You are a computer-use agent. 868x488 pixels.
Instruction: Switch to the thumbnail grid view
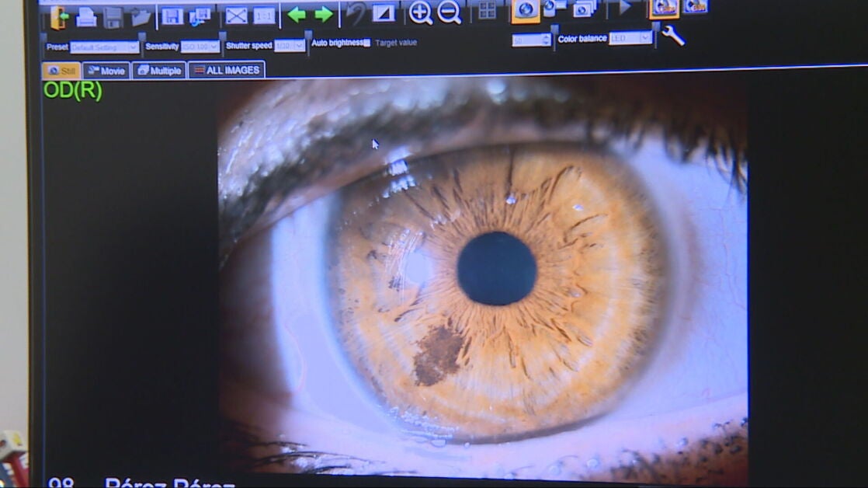pos(487,10)
